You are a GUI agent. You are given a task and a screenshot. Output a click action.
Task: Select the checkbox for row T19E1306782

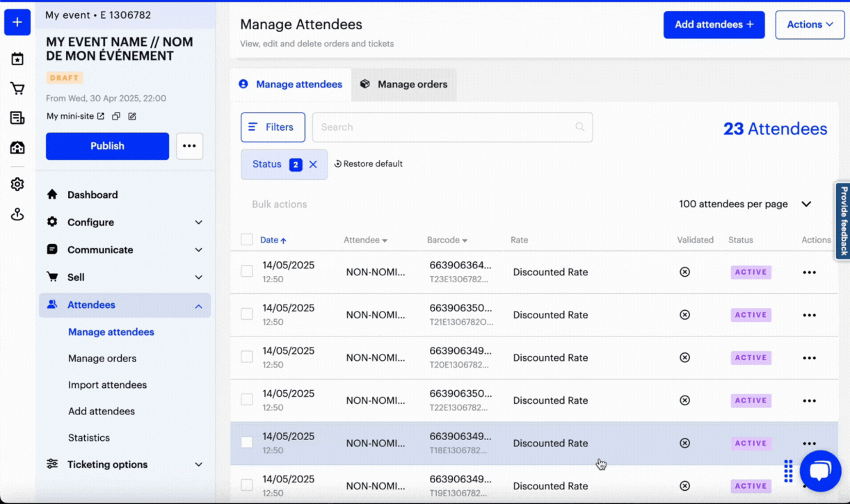246,485
